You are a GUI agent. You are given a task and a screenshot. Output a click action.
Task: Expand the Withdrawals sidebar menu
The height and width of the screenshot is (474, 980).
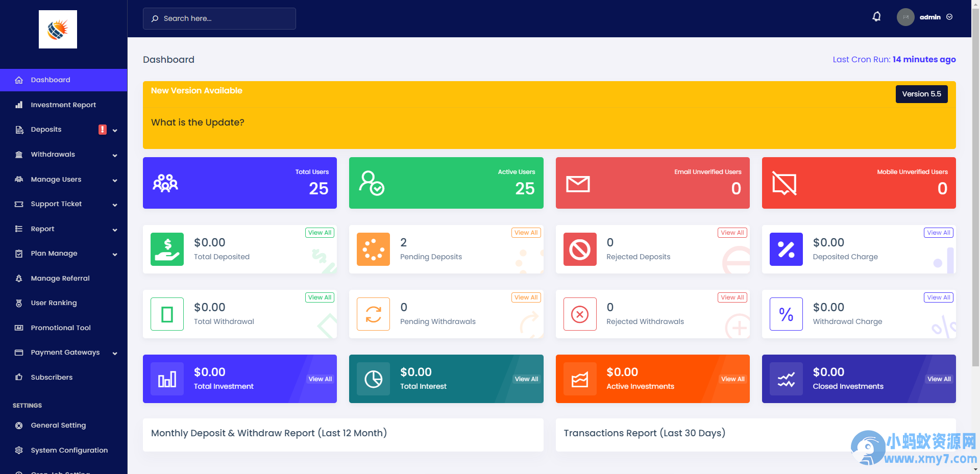click(x=64, y=155)
